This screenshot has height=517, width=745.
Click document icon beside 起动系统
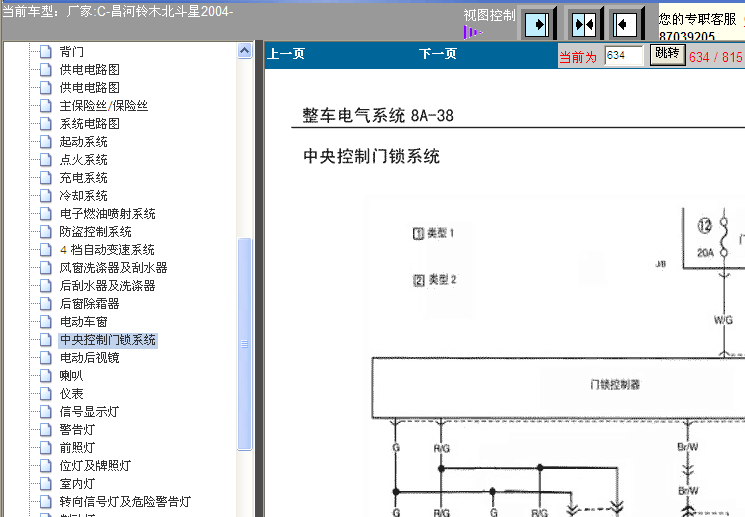tap(46, 142)
